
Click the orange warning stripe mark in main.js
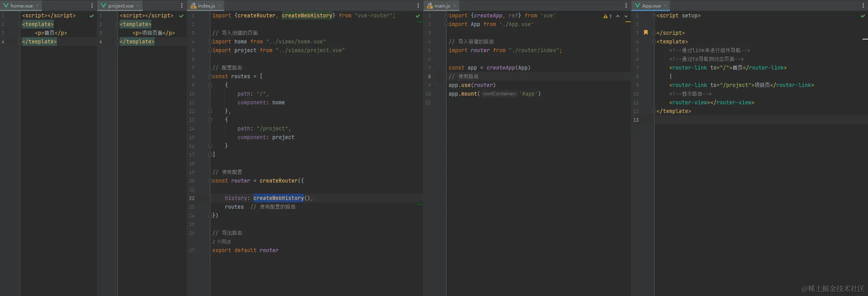628,22
